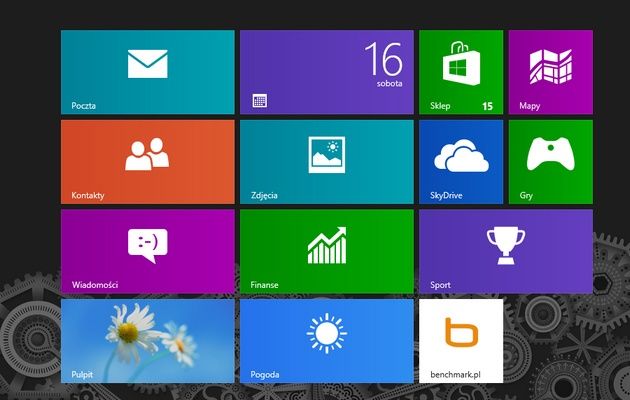Launch the Finanse rising chart icon

click(327, 245)
